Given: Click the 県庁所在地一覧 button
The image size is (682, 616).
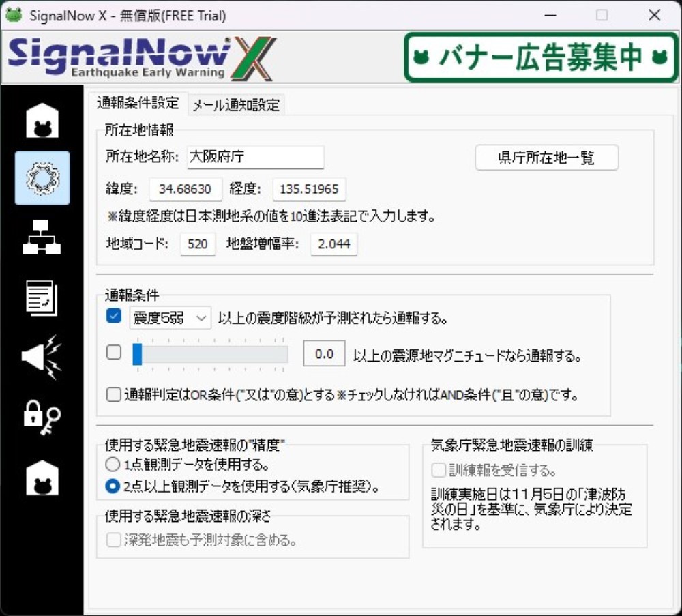Looking at the screenshot, I should 547,158.
